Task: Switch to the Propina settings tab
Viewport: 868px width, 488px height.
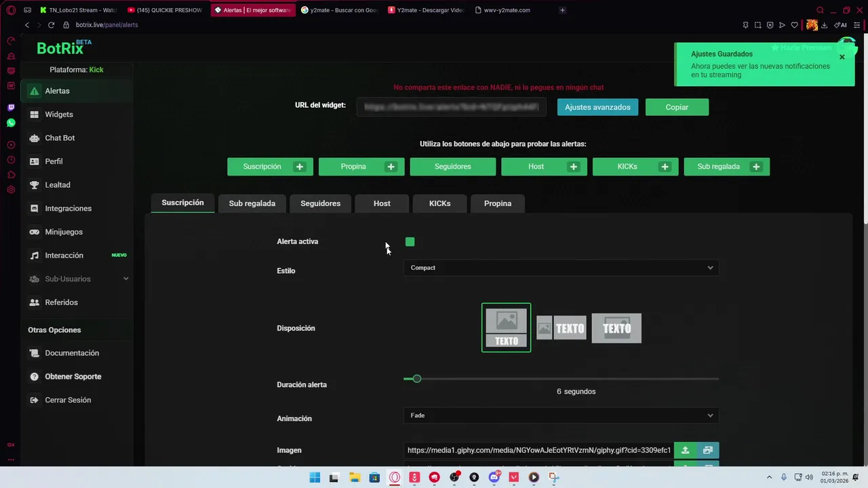Action: coord(498,203)
